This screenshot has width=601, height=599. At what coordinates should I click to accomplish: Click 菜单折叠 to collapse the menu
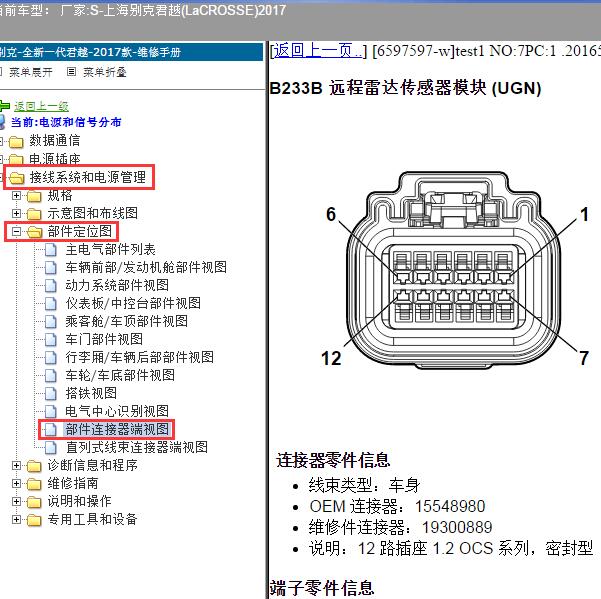(x=105, y=72)
